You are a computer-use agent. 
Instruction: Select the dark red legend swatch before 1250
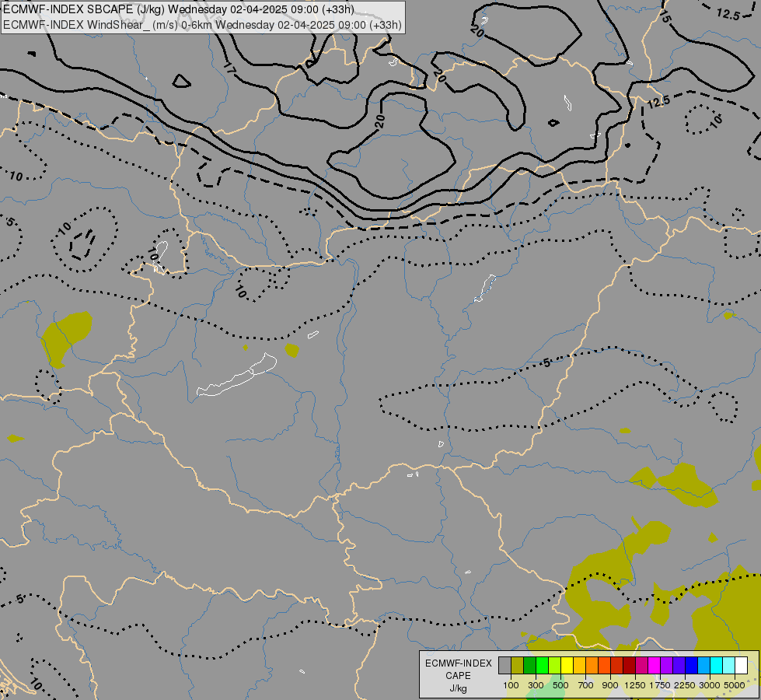(629, 665)
